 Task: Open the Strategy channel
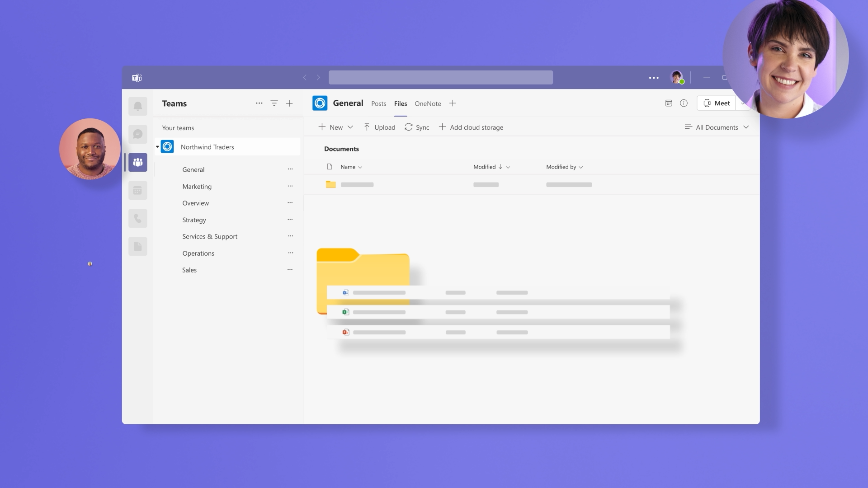194,220
